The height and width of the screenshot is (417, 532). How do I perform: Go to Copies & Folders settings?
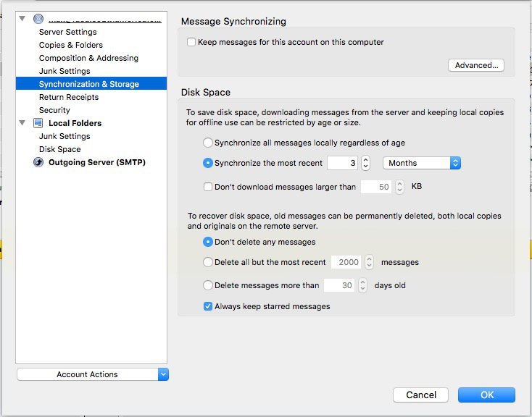[71, 45]
